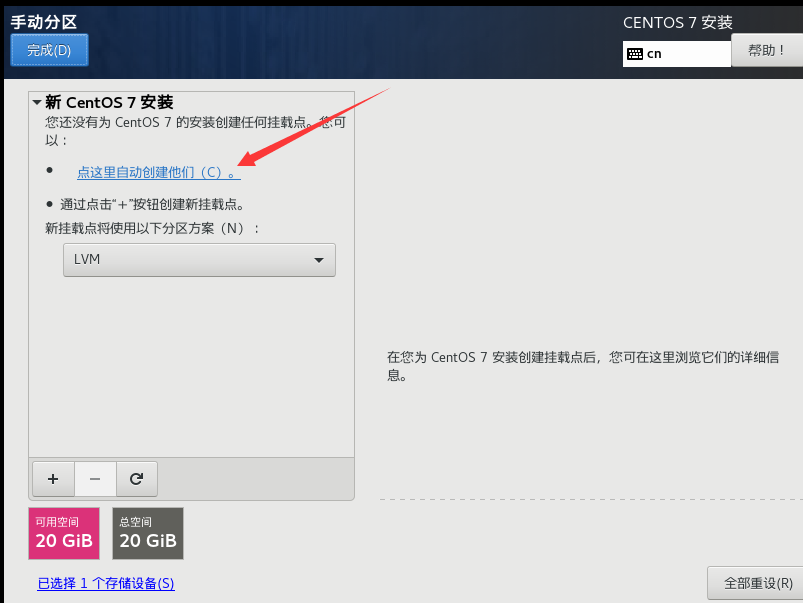Open the 帮助! help button
Image resolution: width=803 pixels, height=603 pixels.
coord(767,50)
